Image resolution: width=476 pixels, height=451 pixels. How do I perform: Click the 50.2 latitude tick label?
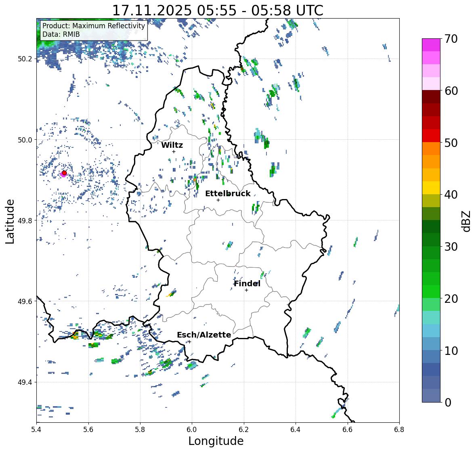(25, 59)
